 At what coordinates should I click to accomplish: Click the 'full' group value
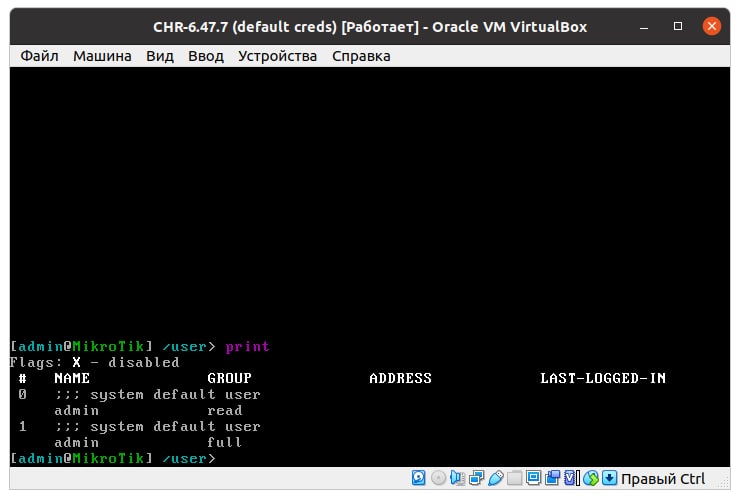click(x=225, y=442)
